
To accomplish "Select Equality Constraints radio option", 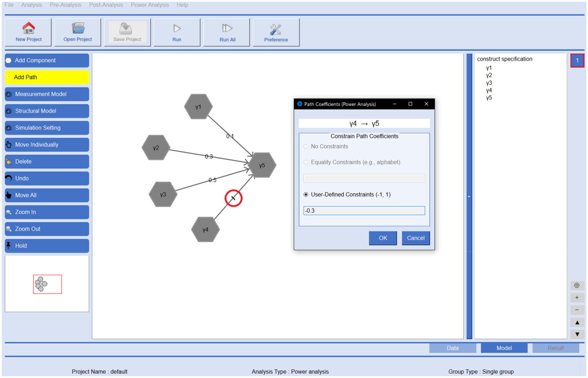I will (306, 162).
